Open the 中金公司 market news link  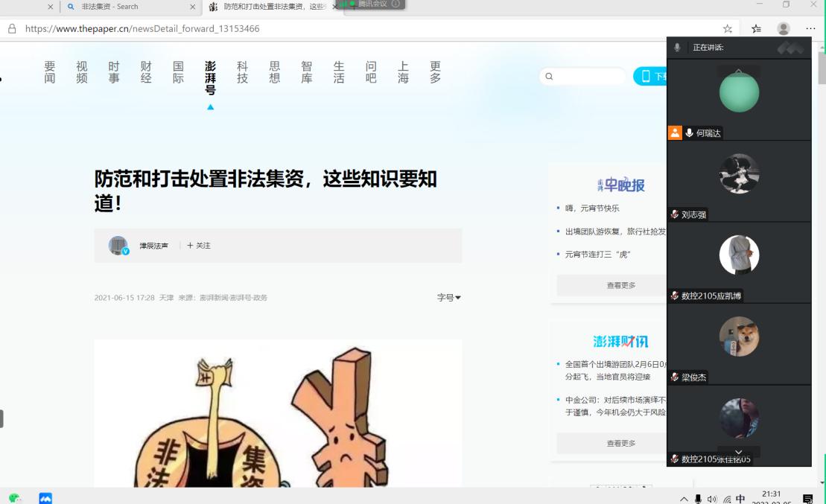615,406
